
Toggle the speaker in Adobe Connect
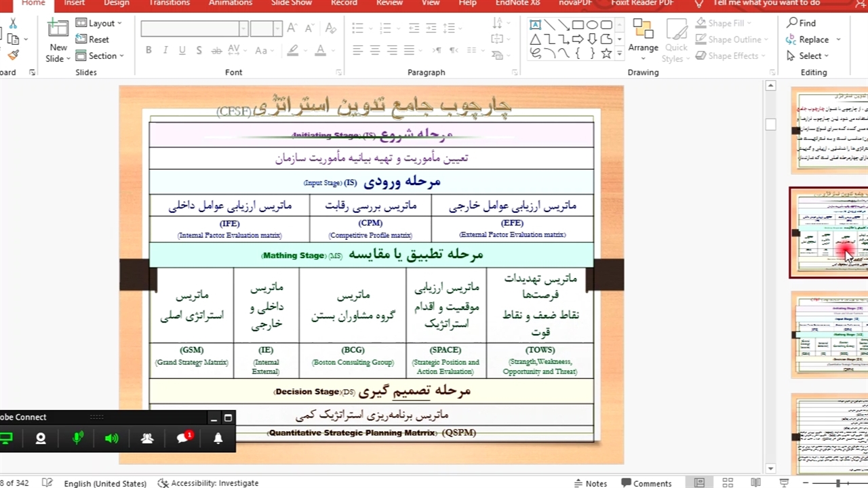111,439
